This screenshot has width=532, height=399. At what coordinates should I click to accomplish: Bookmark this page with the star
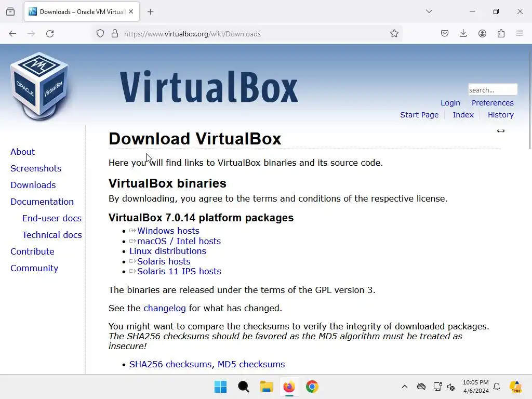click(394, 34)
